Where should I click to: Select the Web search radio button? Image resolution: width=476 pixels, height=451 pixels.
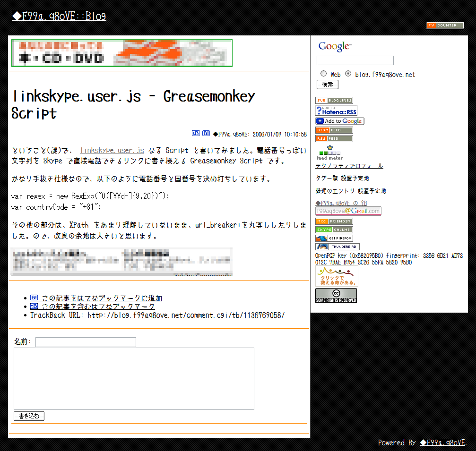pos(323,74)
